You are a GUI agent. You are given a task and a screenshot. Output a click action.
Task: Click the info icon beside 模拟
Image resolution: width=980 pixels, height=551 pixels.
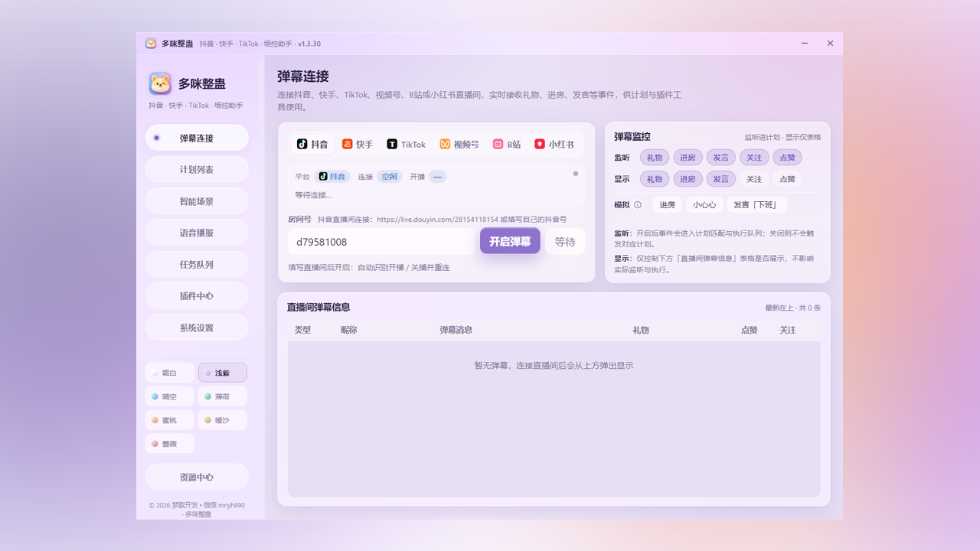click(x=638, y=204)
